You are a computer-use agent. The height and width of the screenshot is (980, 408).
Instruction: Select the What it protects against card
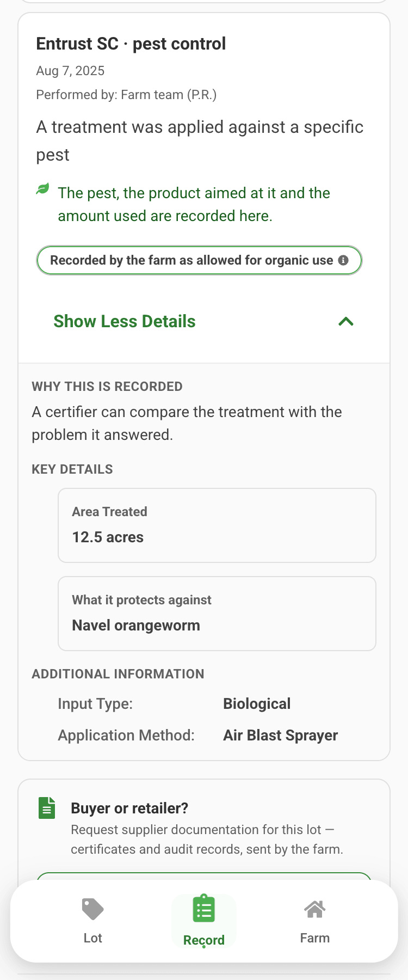coord(217,614)
